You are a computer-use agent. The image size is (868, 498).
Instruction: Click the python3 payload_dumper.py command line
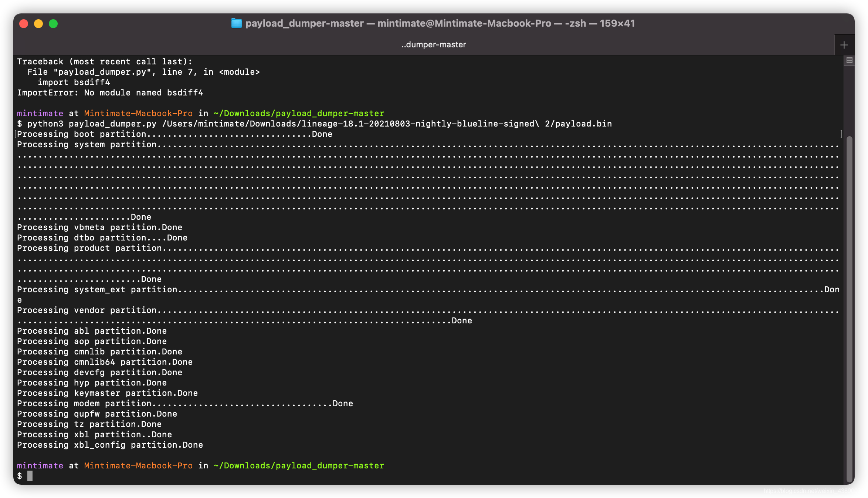(x=315, y=124)
